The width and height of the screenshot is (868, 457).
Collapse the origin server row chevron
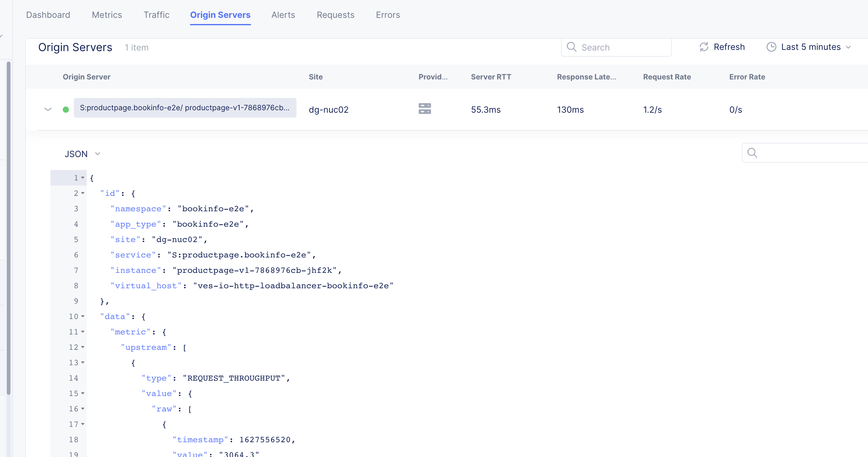(48, 109)
